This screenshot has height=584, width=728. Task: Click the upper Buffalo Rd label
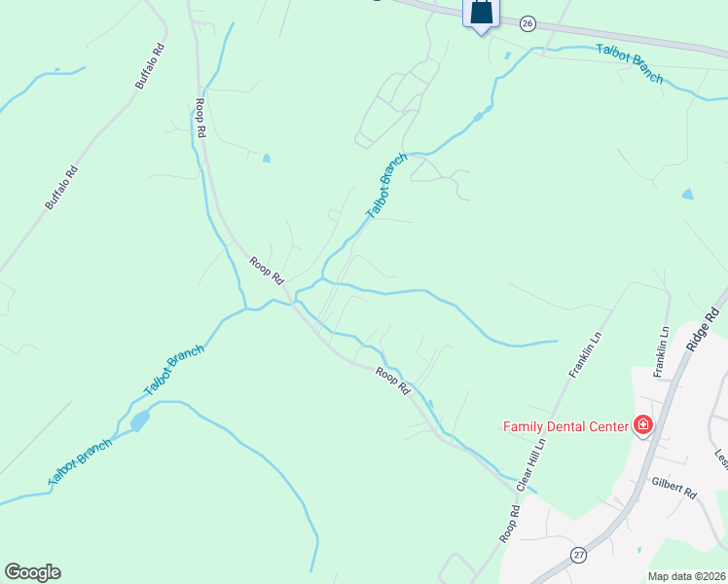150,66
